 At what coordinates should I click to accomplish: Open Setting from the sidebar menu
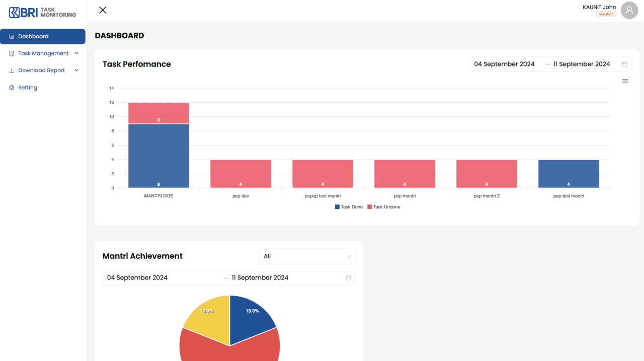click(28, 87)
